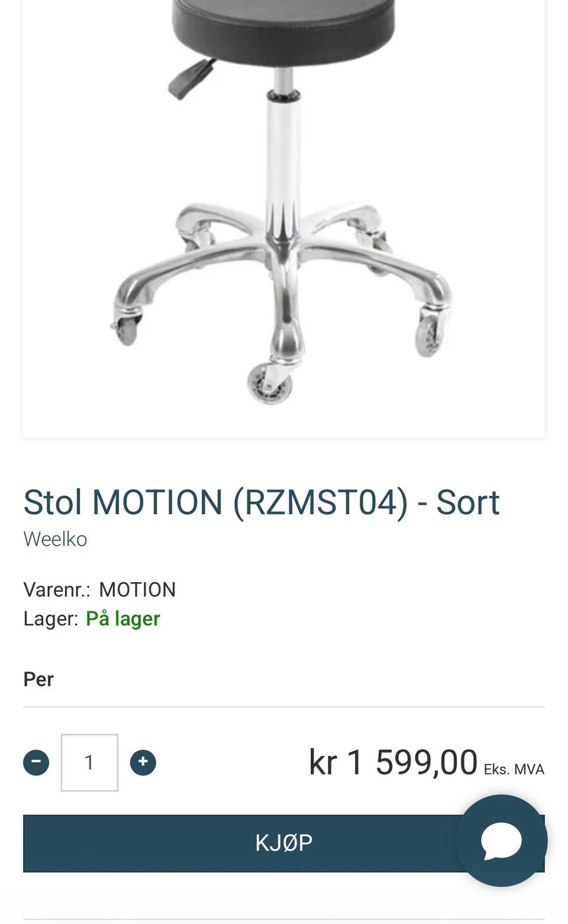
Task: Decrease quantity with the minus button
Action: point(36,762)
